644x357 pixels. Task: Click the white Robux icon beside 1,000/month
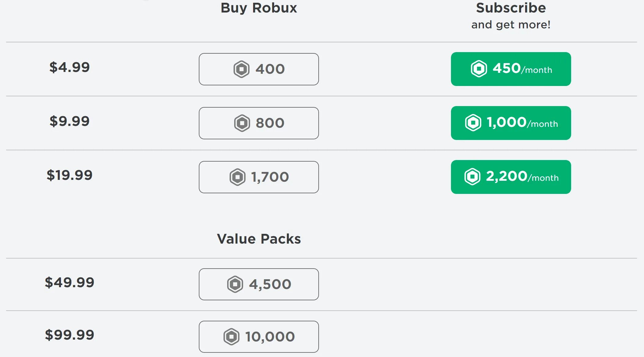[473, 123]
